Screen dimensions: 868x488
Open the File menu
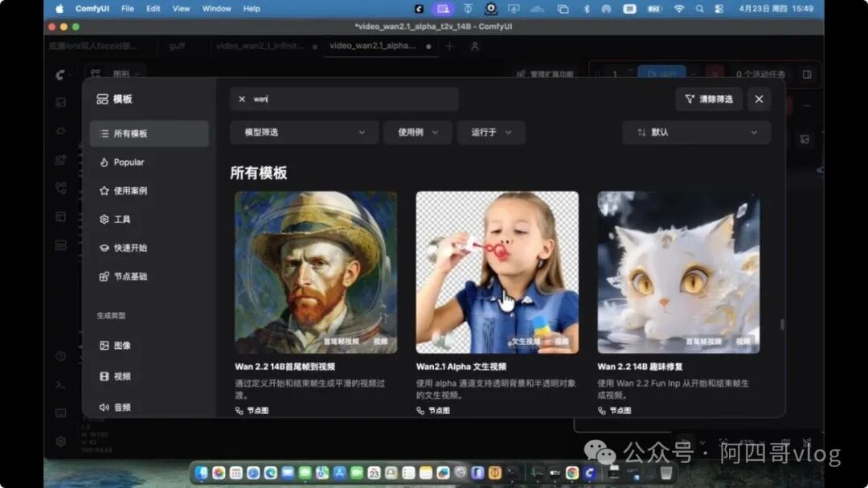pos(127,9)
